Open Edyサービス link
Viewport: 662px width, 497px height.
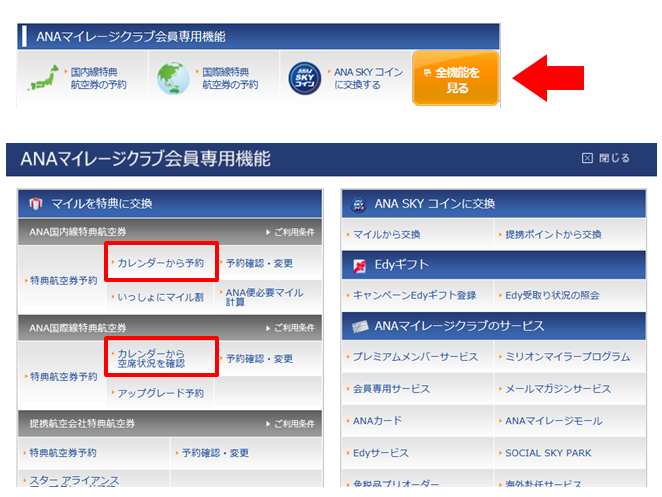click(381, 453)
